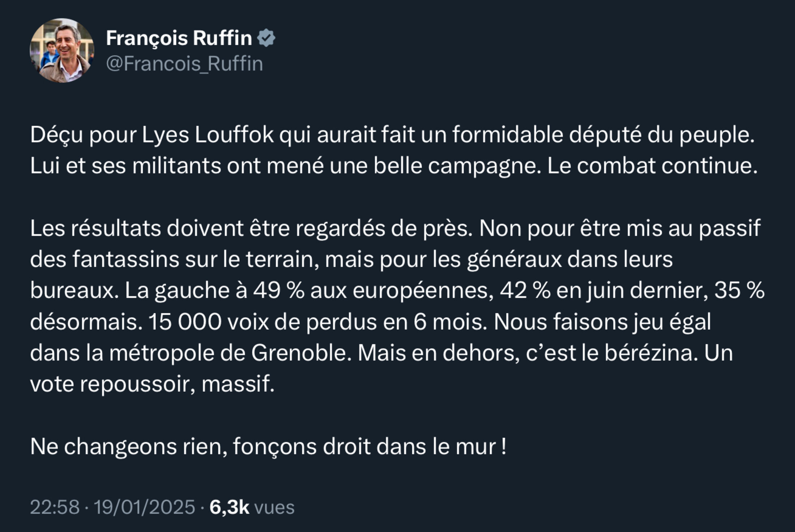Click the word "européennes" in the tweet
Image resolution: width=795 pixels, height=532 pixels.
420,290
